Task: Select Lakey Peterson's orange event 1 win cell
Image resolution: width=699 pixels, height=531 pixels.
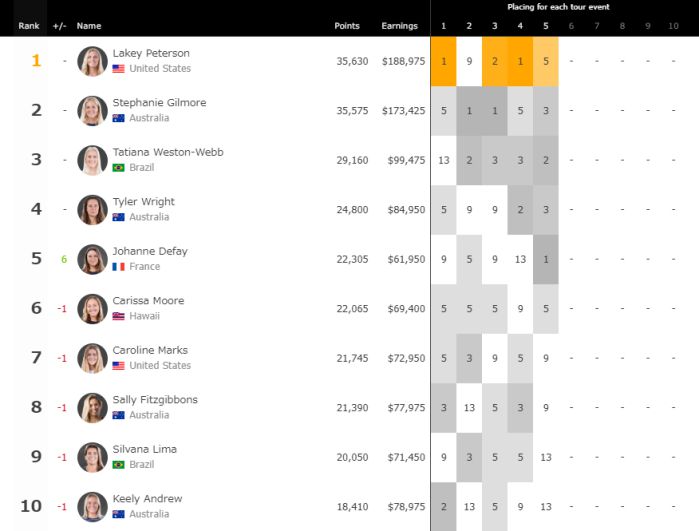Action: (x=444, y=62)
